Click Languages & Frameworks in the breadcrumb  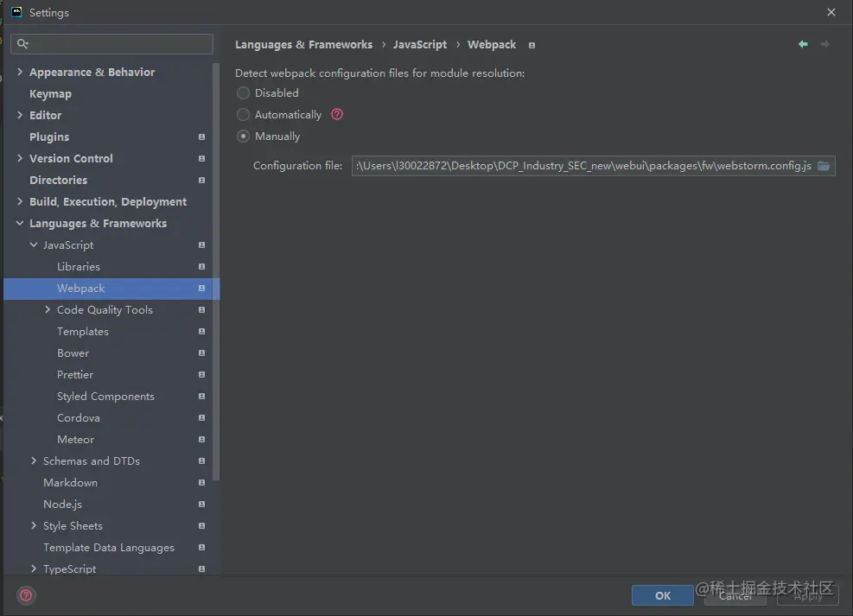point(303,45)
